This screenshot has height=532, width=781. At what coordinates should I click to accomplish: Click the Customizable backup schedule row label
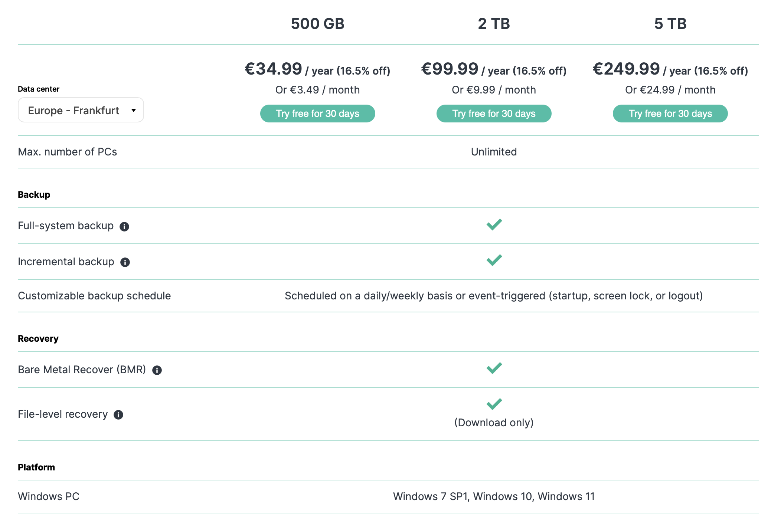94,296
